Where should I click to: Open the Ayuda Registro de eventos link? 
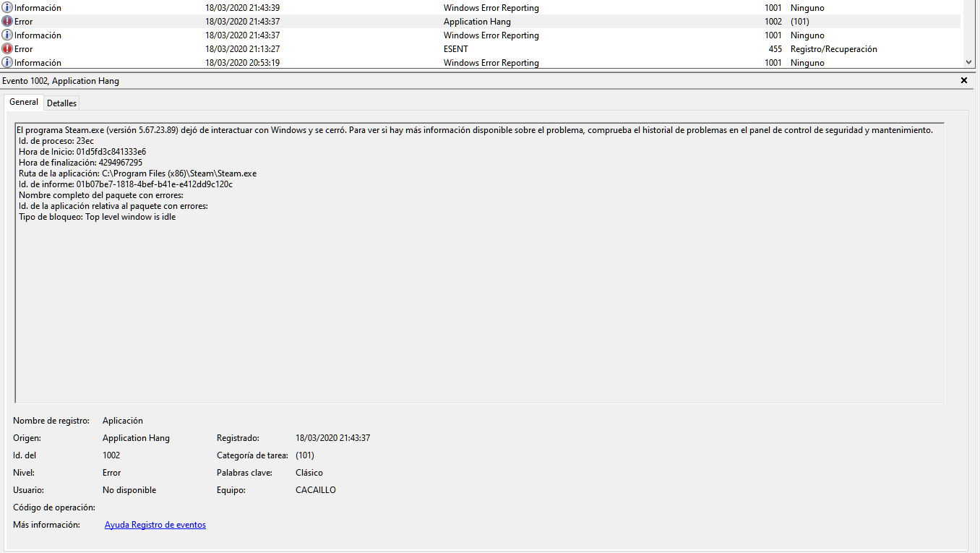(155, 525)
